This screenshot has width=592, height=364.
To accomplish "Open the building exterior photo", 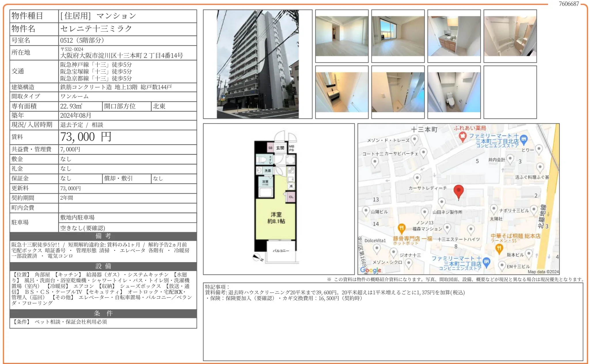I will click(x=257, y=64).
